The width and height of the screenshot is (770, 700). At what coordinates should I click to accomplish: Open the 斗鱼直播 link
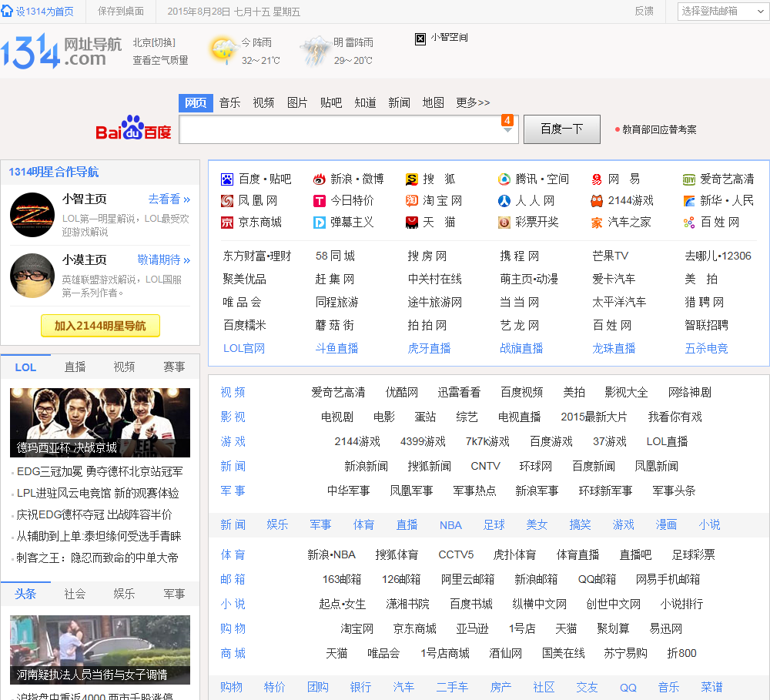pyautogui.click(x=336, y=348)
